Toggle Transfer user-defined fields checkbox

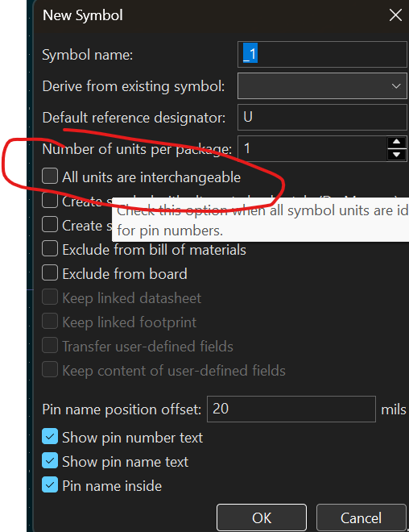50,345
